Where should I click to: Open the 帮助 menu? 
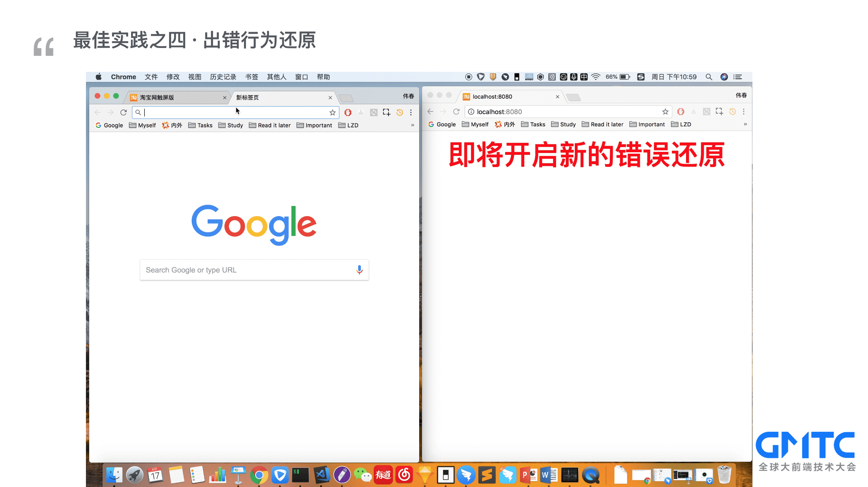(324, 77)
